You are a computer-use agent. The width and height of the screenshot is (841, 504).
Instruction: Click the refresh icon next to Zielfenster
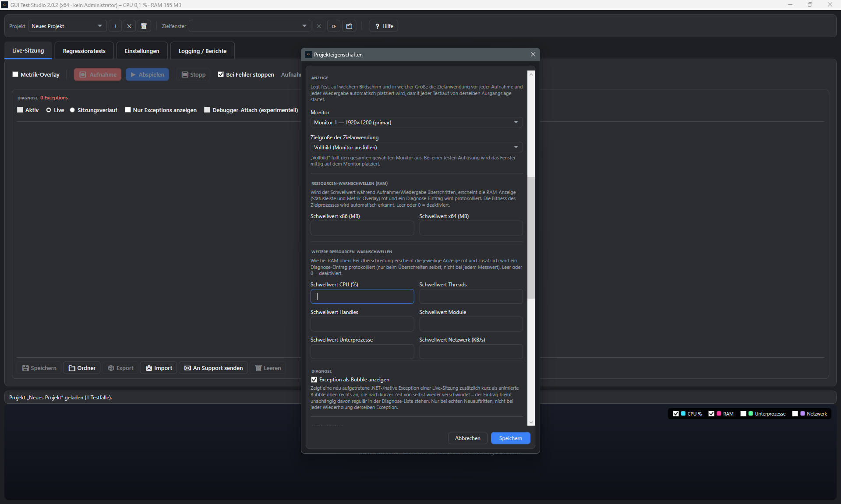[334, 26]
